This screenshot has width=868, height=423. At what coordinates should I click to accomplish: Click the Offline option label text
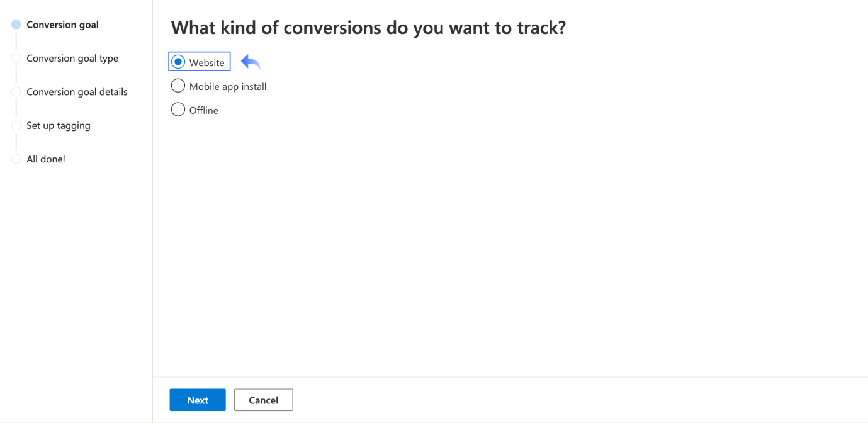click(x=203, y=111)
